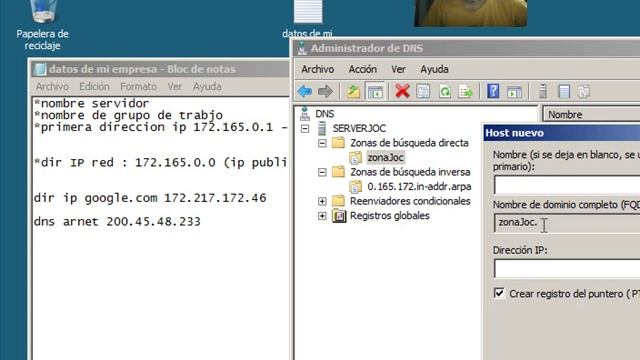Open the Properties toolbar icon

pos(423,91)
